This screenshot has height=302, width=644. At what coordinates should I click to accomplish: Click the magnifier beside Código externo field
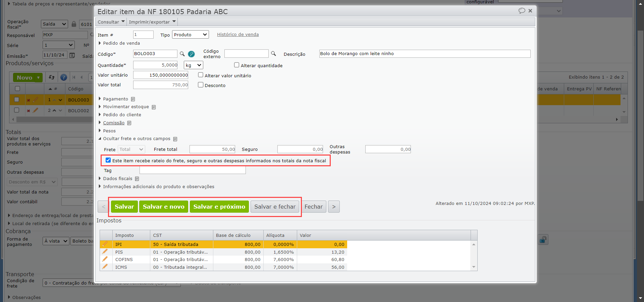[273, 54]
